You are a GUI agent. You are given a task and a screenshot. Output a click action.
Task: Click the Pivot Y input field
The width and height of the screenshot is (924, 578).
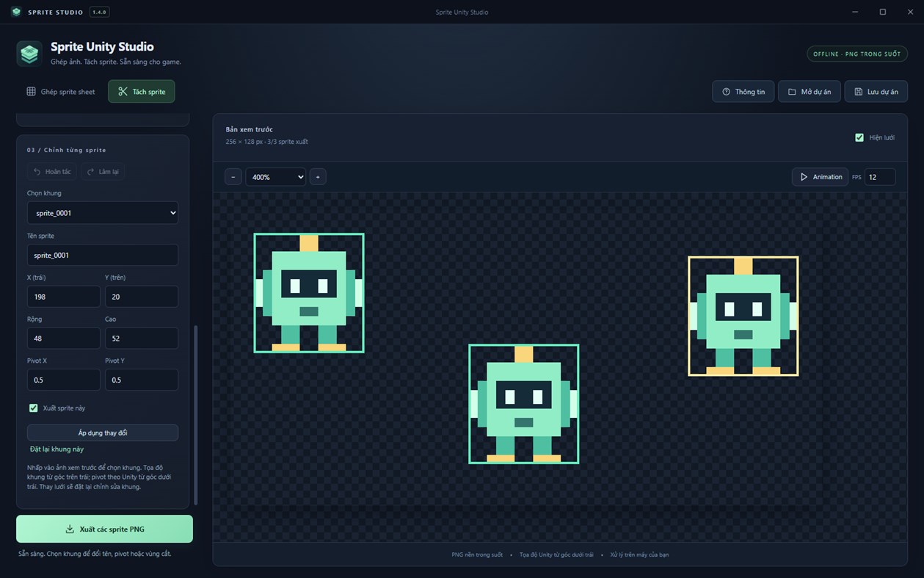click(142, 380)
